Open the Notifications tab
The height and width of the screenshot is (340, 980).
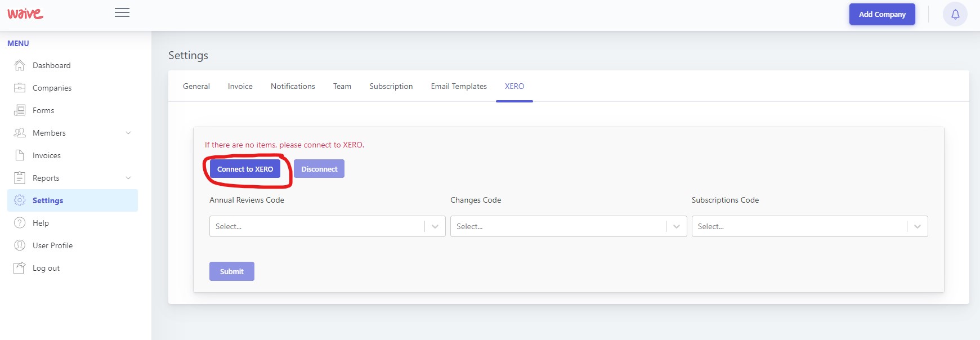click(x=293, y=86)
